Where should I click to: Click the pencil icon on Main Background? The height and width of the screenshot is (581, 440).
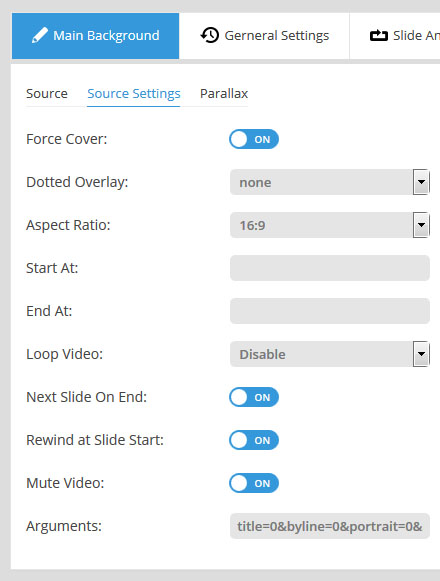tap(40, 36)
